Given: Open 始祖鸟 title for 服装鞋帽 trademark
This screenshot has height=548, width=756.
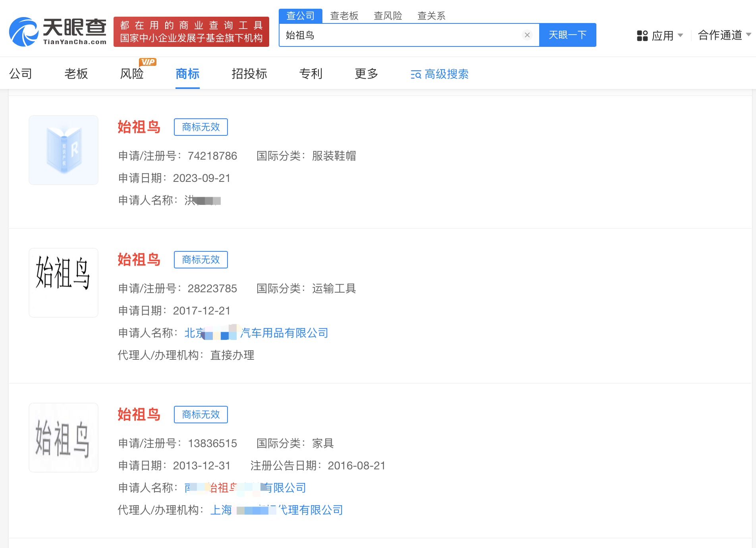Looking at the screenshot, I should click(x=139, y=127).
